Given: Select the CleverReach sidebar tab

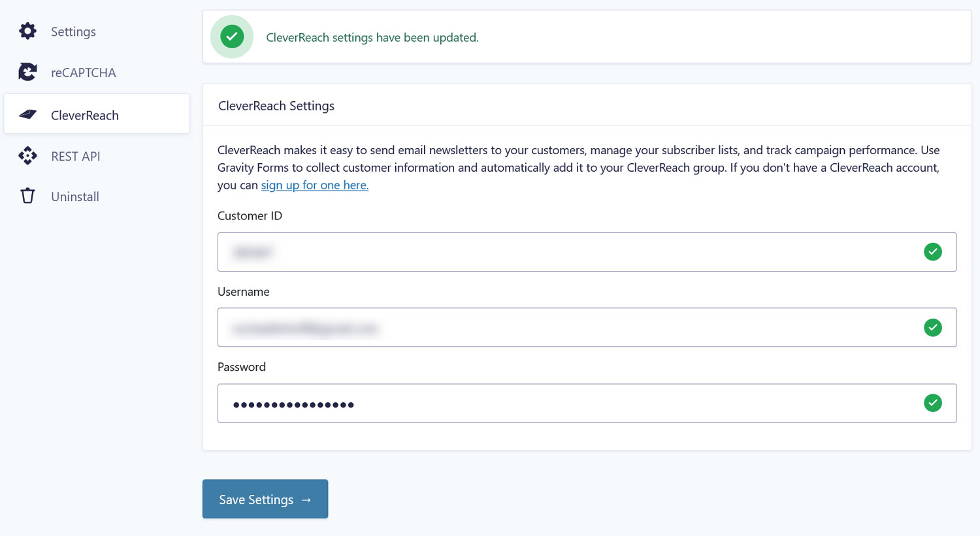Looking at the screenshot, I should (x=97, y=114).
